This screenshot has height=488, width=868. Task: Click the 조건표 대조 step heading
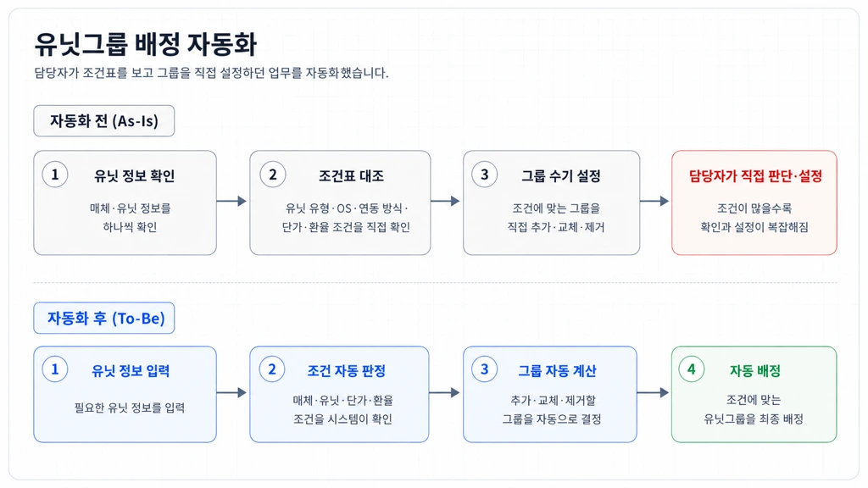(x=351, y=176)
